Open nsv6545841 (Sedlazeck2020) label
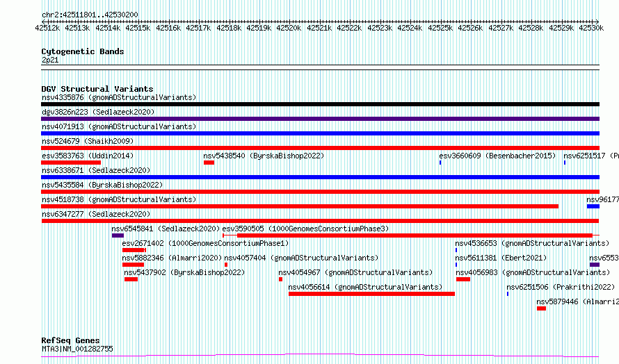Screen dimensions: 619x364 point(166,229)
